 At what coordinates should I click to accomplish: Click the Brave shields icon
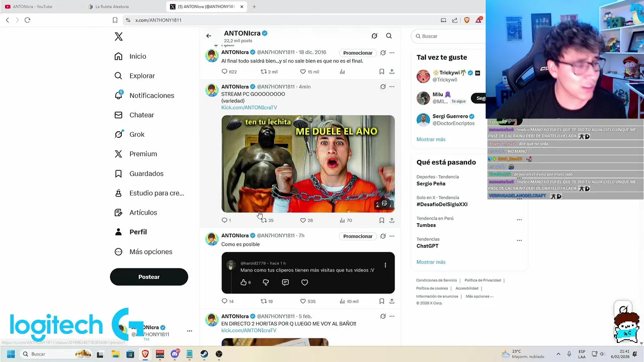coord(467,20)
